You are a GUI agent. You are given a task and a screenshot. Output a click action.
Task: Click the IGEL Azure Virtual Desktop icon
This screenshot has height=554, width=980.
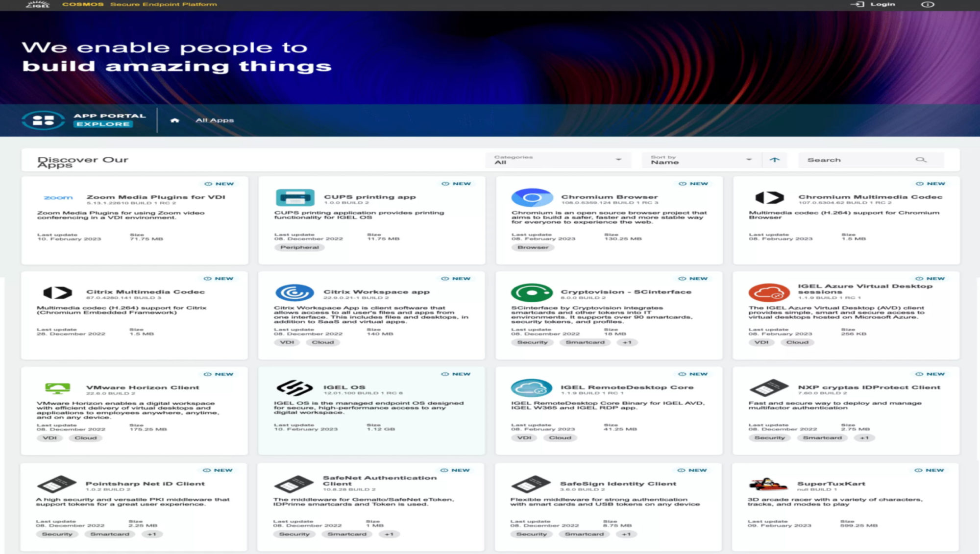769,293
